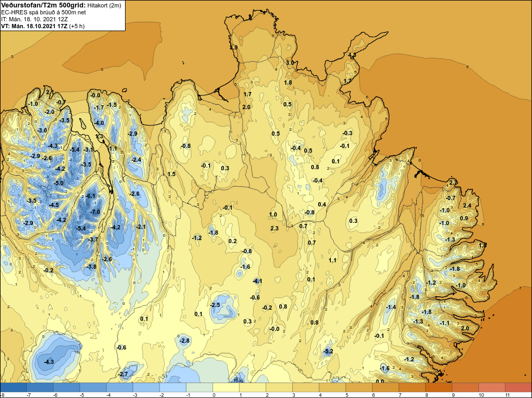Click the '0.2' temperature value
The image size is (532, 398).
click(x=232, y=241)
